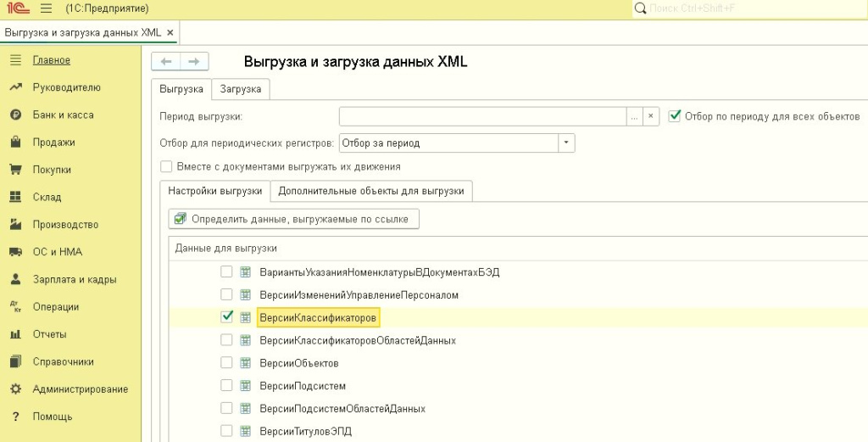Viewport: 868px width, 442px height.
Task: Click register icon of ВерсииПодсистем row
Action: click(245, 385)
